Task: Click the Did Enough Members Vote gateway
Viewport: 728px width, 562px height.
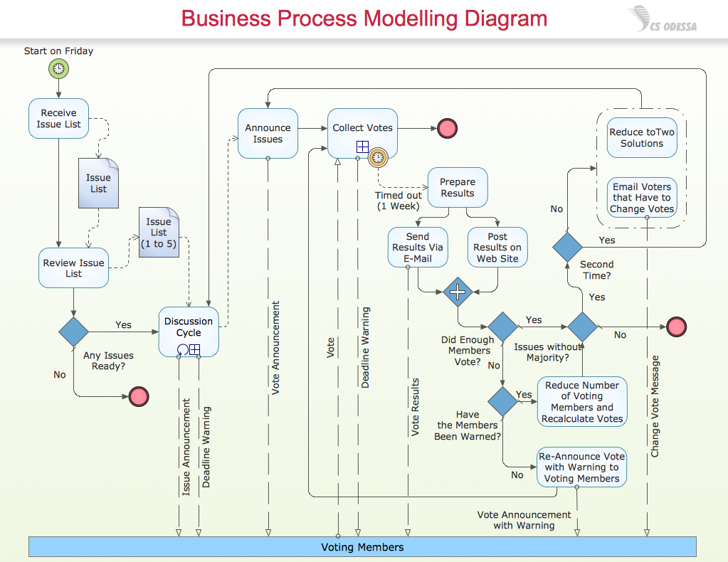Action: click(502, 327)
